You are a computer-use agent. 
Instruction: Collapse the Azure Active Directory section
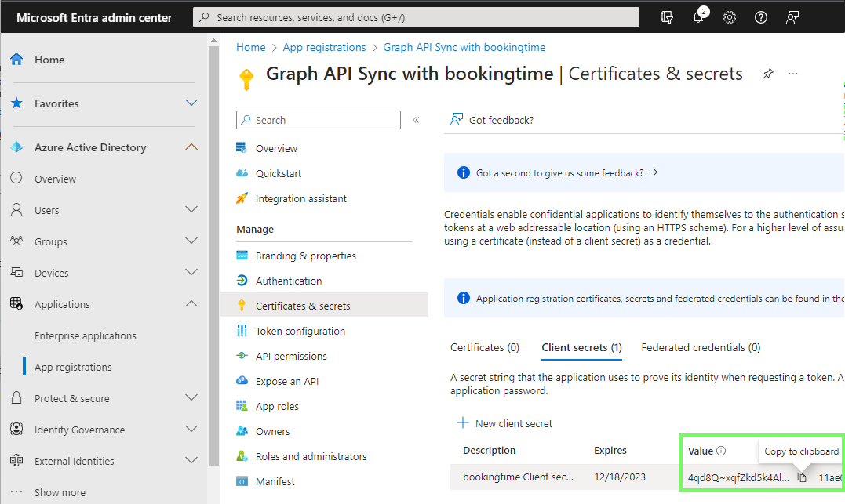(191, 147)
